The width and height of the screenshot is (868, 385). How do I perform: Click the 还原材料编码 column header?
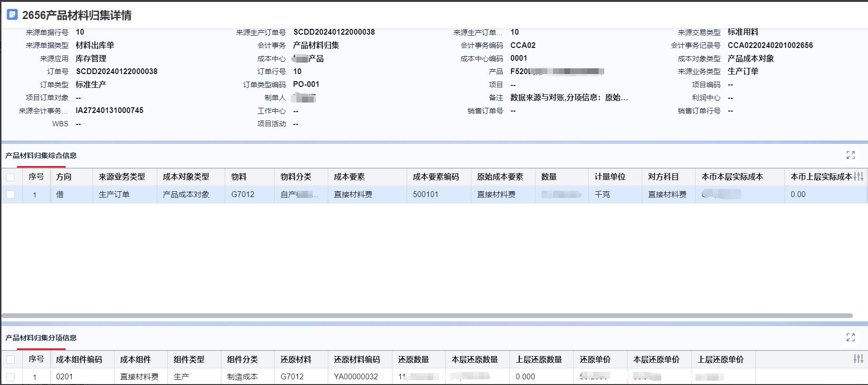pos(357,360)
